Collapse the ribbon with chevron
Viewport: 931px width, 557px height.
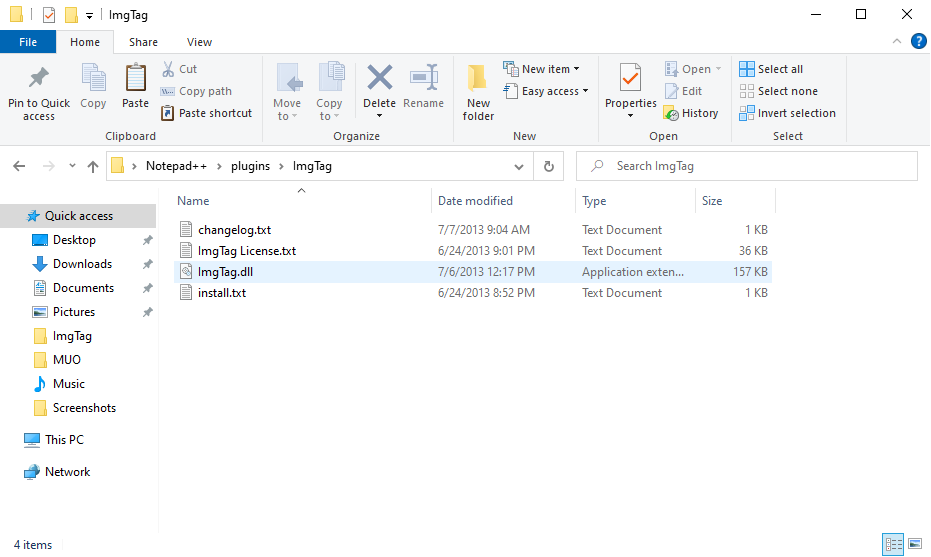[897, 42]
